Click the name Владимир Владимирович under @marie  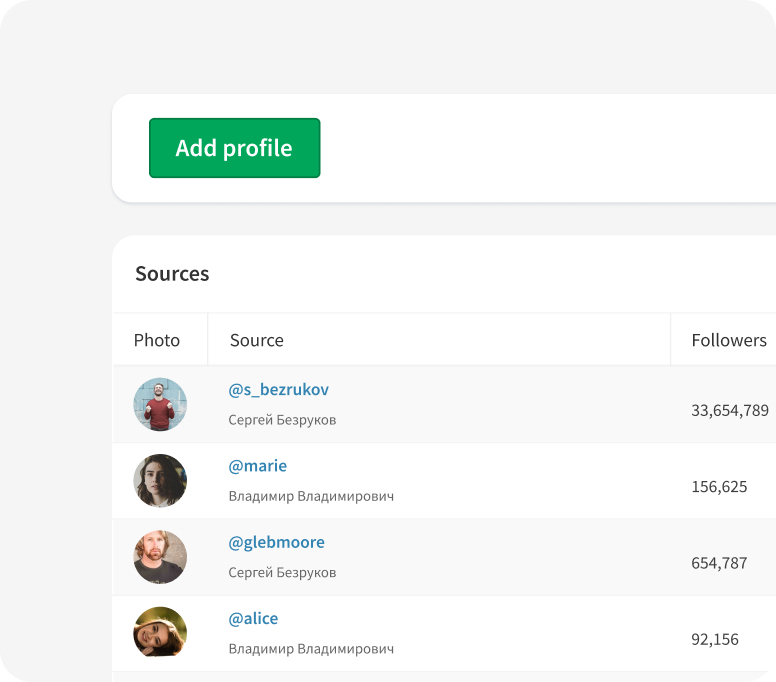pos(311,496)
